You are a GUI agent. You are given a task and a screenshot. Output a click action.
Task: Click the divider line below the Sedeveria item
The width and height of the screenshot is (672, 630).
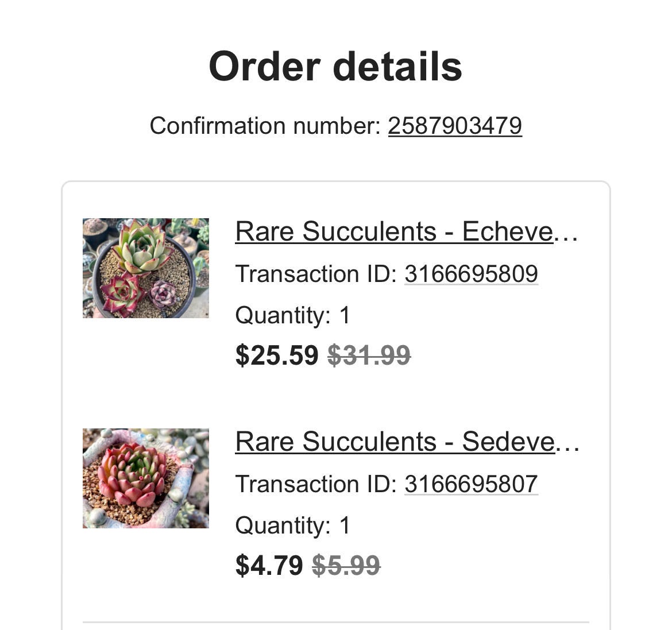tap(335, 622)
